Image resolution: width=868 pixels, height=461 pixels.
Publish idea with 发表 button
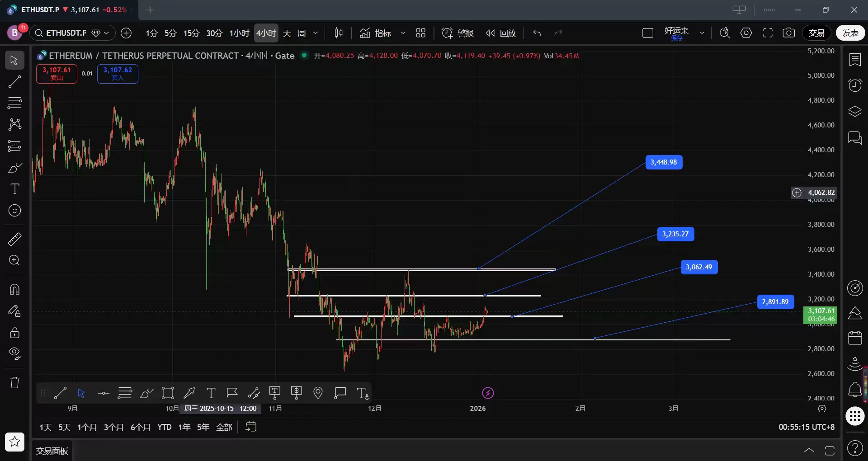[x=850, y=33]
